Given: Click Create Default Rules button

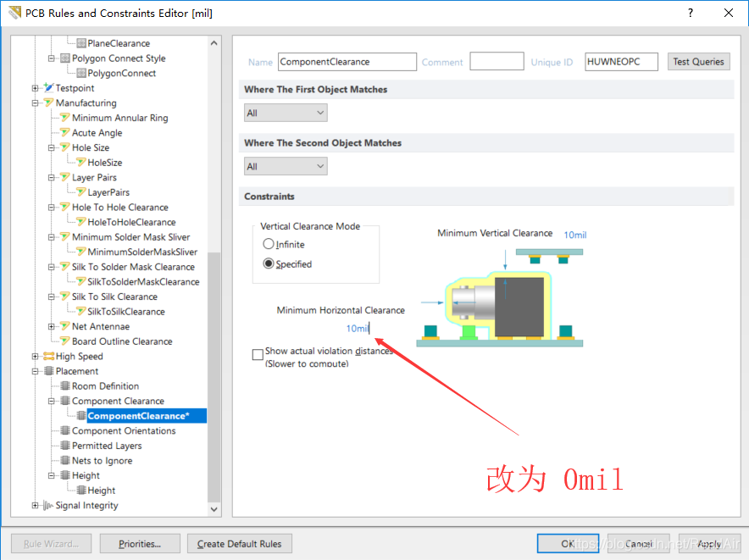Looking at the screenshot, I should click(x=239, y=544).
